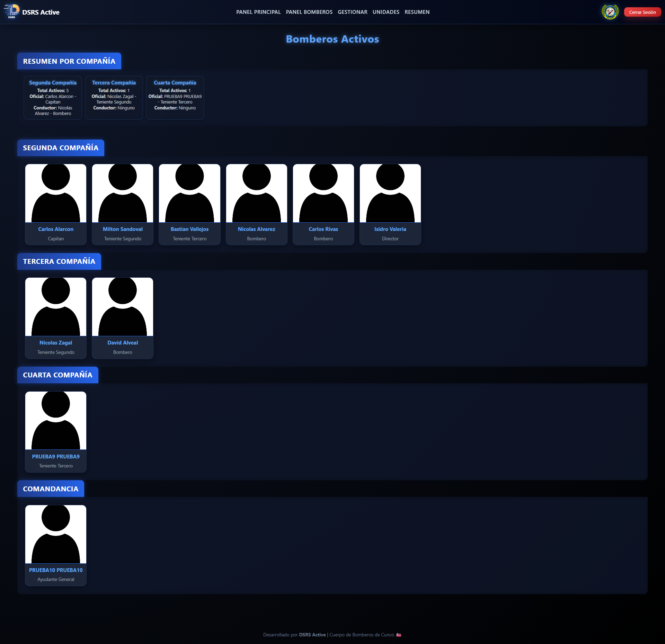Click the Nicolas Zagal name link
665x644 pixels.
(x=56, y=342)
